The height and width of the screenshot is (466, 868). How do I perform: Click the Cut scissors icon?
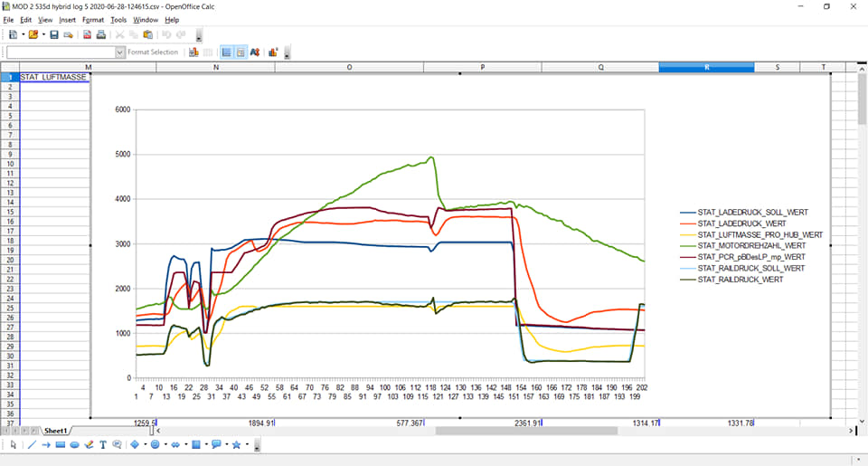coord(119,34)
